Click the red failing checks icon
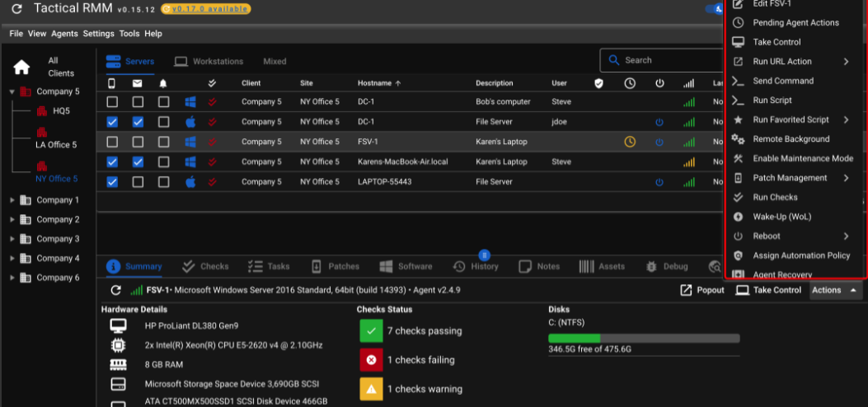868x407 pixels. tap(372, 360)
